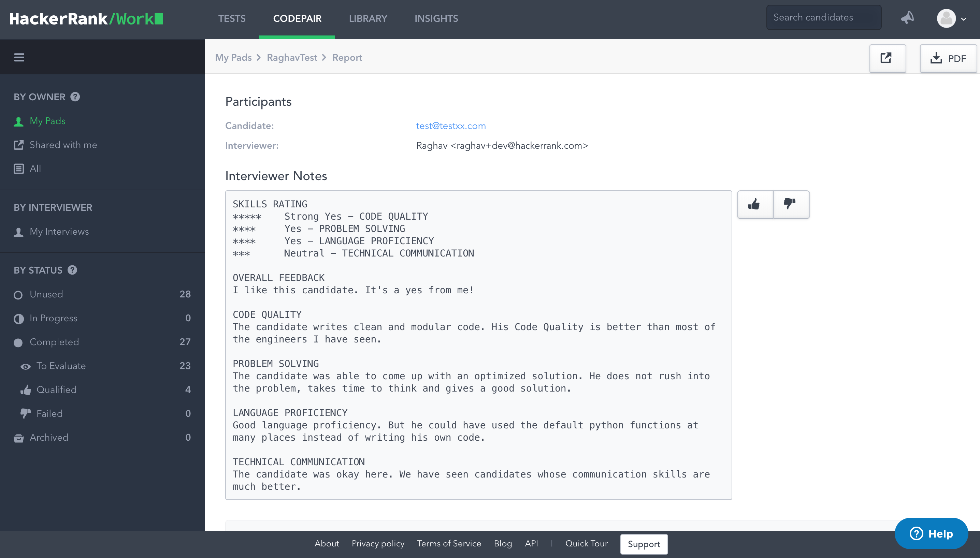The image size is (980, 558).
Task: Navigate to My Pads breadcrumb
Action: coord(233,58)
